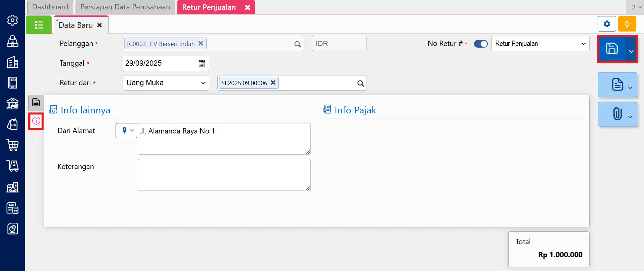This screenshot has width=644, height=271.
Task: Switch to Persiapan Data Perusahaan tab
Action: pos(125,7)
